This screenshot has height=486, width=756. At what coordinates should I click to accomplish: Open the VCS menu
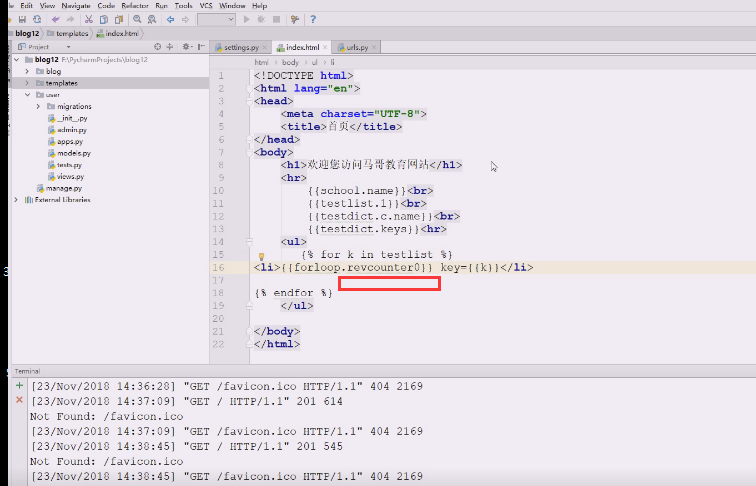pyautogui.click(x=206, y=6)
